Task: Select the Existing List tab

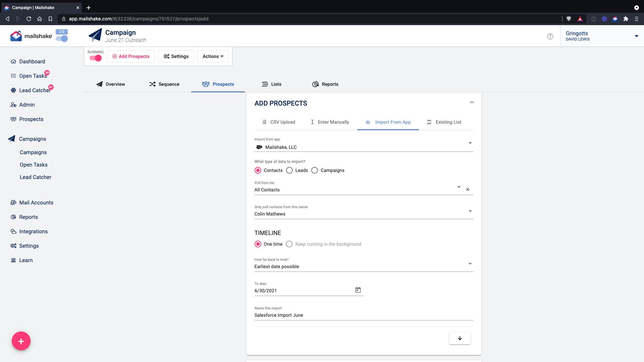Action: 444,122
